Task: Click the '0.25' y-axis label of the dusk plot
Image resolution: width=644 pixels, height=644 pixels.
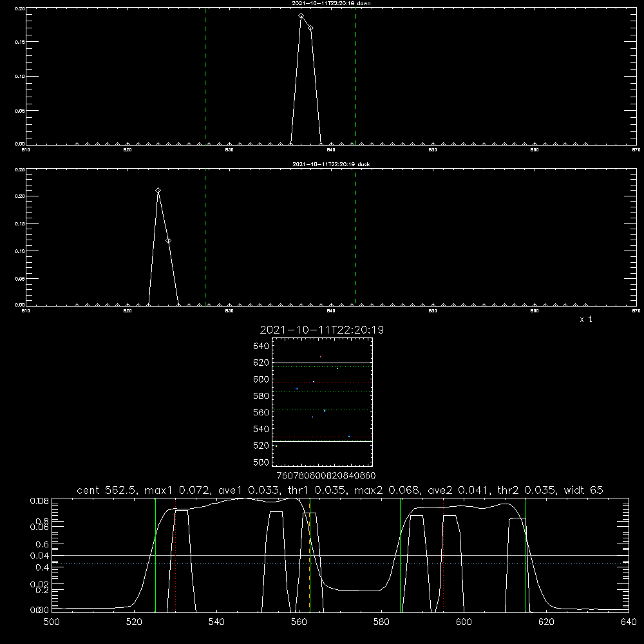Action: point(19,169)
